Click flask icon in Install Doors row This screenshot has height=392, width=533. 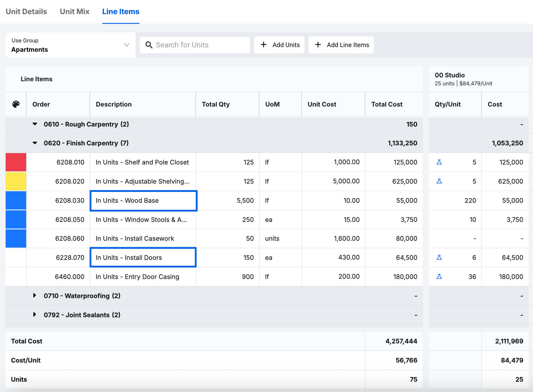(x=439, y=258)
